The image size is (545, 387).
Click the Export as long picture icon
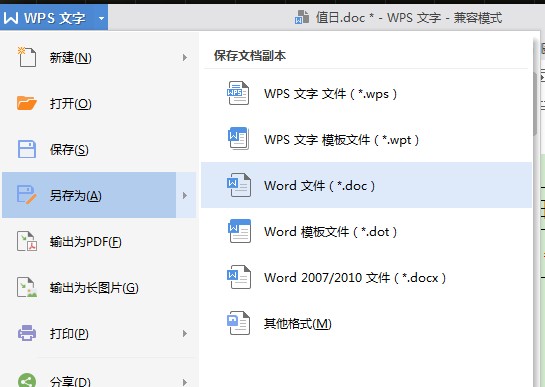pos(27,287)
